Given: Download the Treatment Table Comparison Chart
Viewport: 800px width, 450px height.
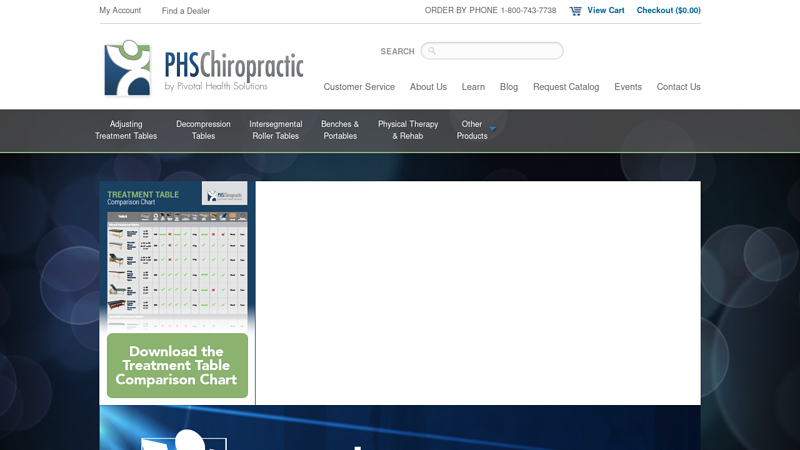Looking at the screenshot, I should [x=177, y=365].
